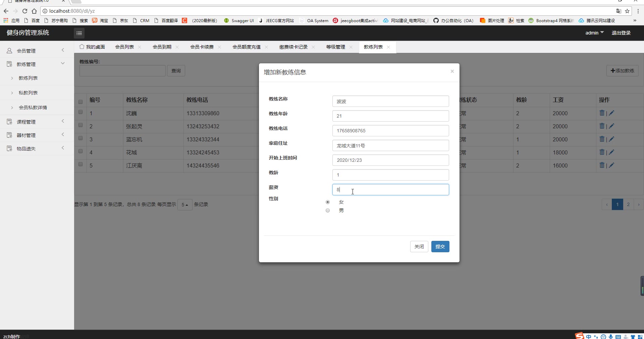Select the 女 gender radio button
Viewport: 644px width, 339px height.
coord(328,202)
